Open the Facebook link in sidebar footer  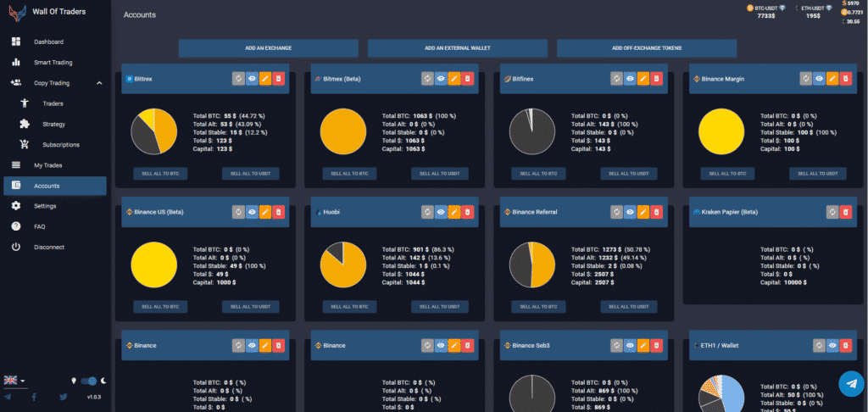pyautogui.click(x=34, y=397)
